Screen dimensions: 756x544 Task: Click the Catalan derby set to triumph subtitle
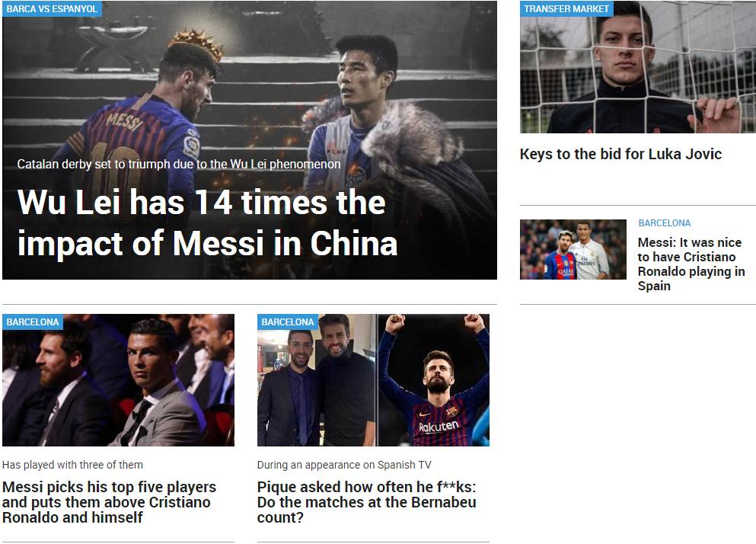[179, 164]
